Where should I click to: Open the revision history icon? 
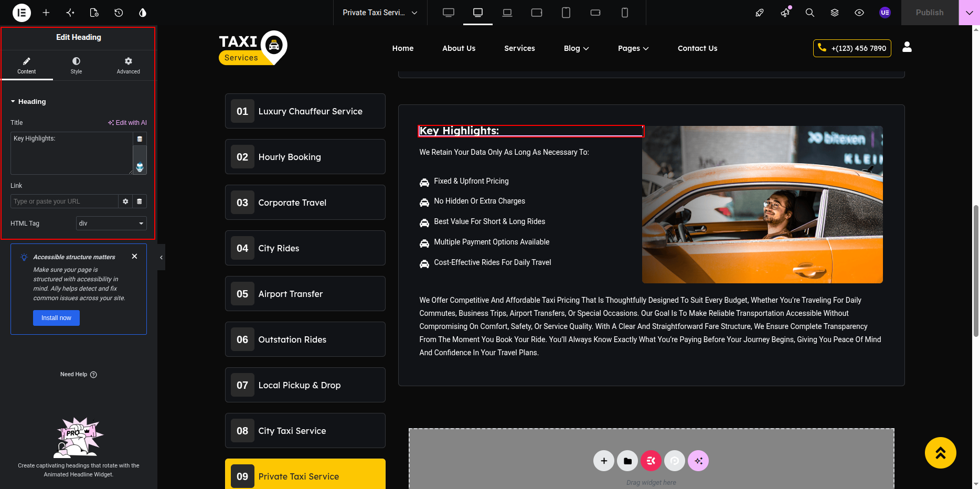(119, 13)
